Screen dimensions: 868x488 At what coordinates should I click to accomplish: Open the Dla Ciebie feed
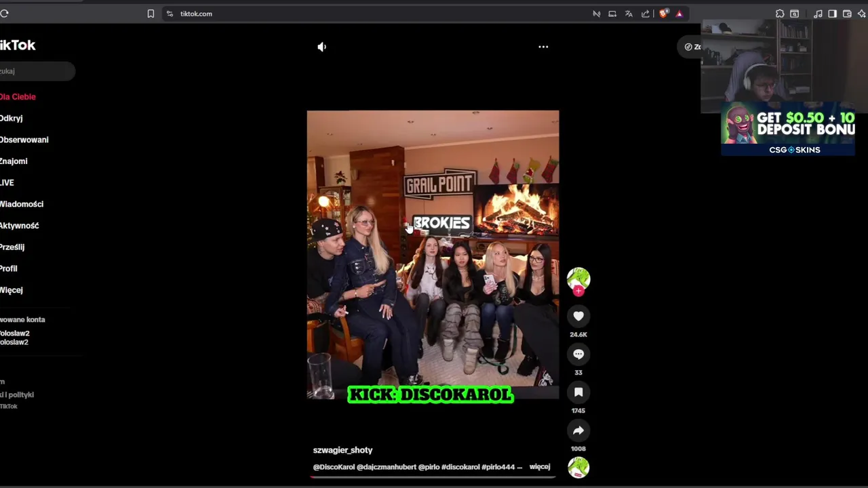pos(18,97)
